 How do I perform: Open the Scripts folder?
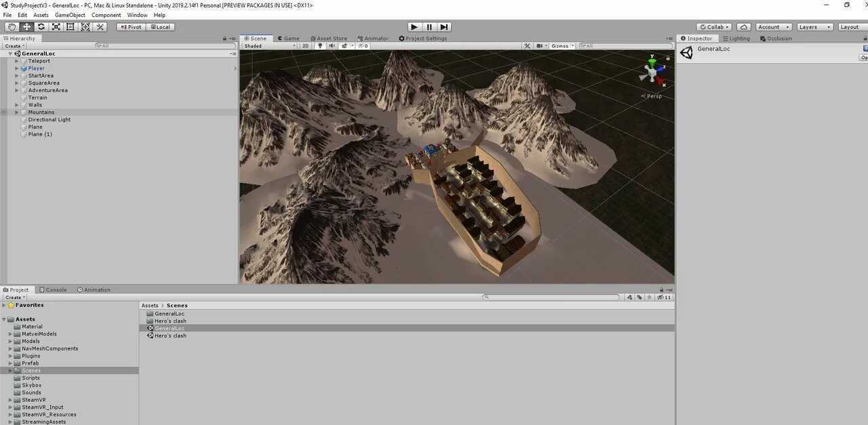point(31,378)
